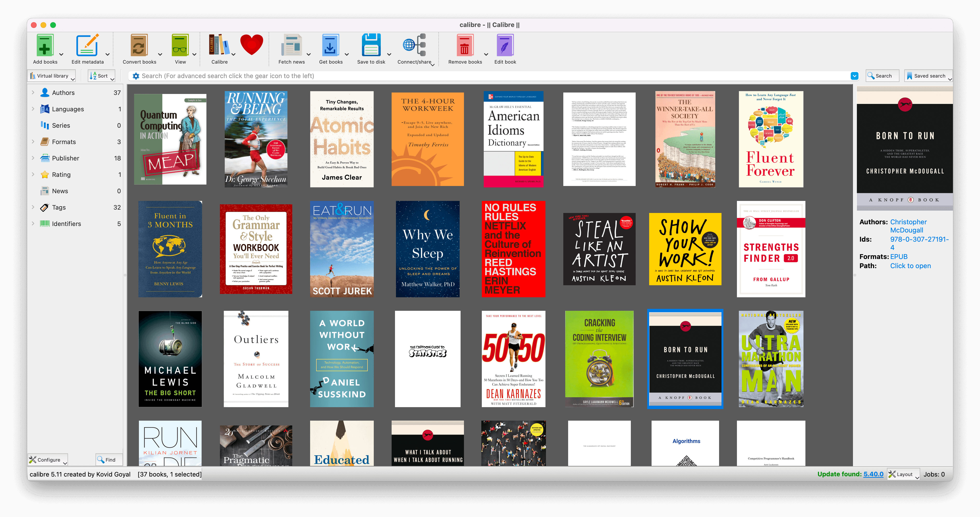980x517 pixels.
Task: Click the Identifiers barcode icon
Action: coord(45,224)
